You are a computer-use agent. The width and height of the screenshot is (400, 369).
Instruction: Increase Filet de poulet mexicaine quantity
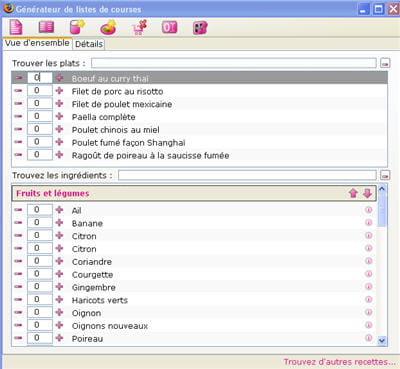pos(59,103)
